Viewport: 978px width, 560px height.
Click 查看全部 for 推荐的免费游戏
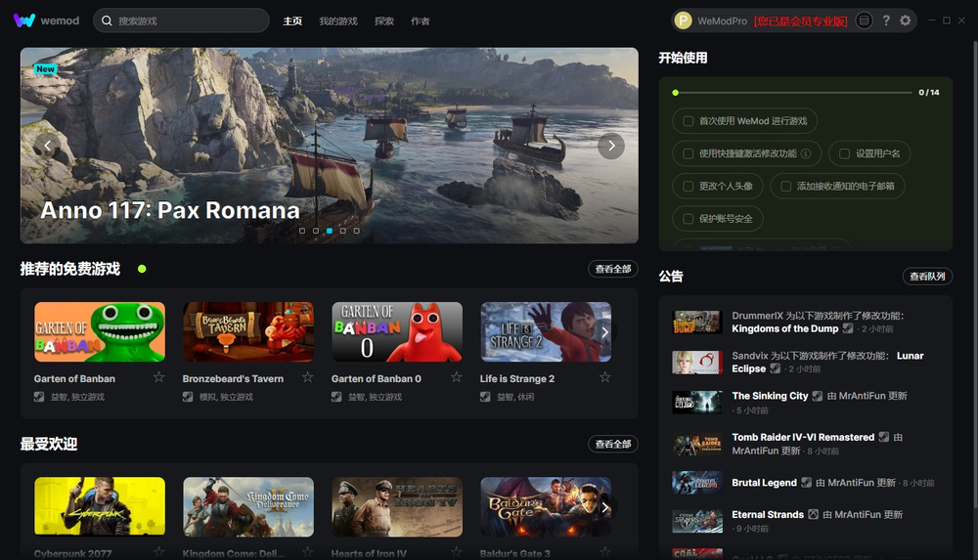tap(613, 269)
